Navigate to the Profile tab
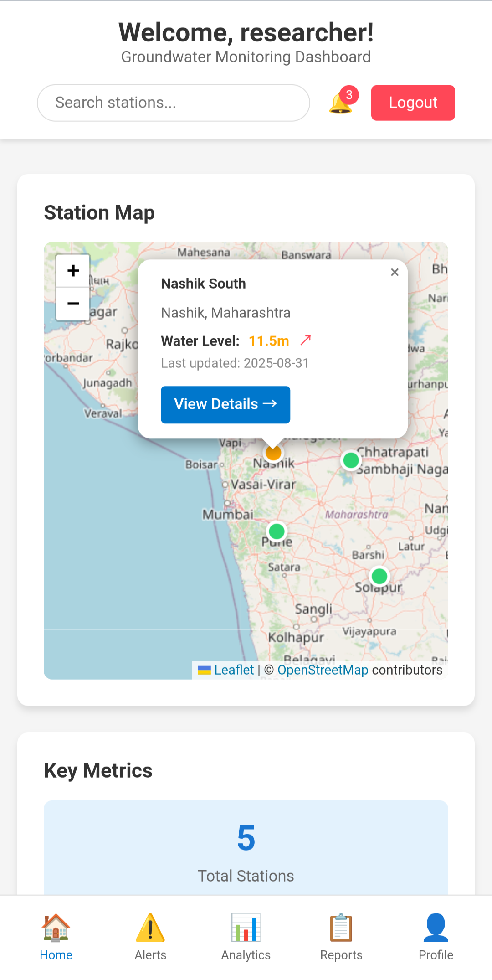 coord(436,937)
